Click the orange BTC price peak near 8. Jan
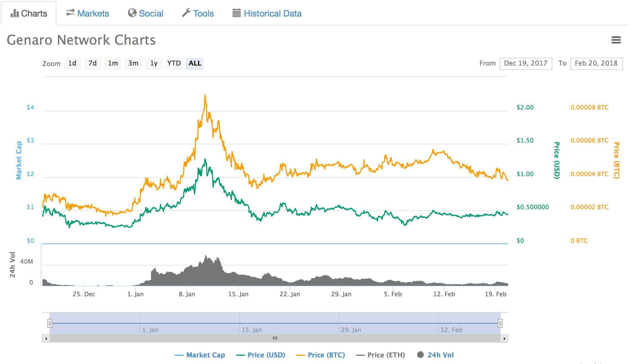Viewport: 630px width, 364px height. click(205, 95)
